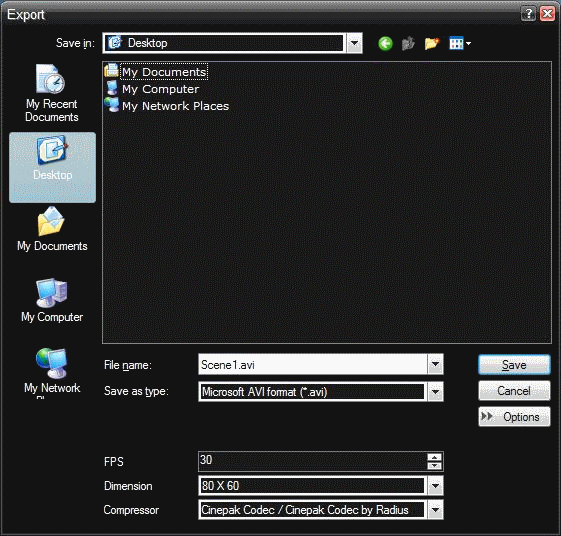
Task: Open the Compressor dropdown list
Action: click(x=435, y=510)
